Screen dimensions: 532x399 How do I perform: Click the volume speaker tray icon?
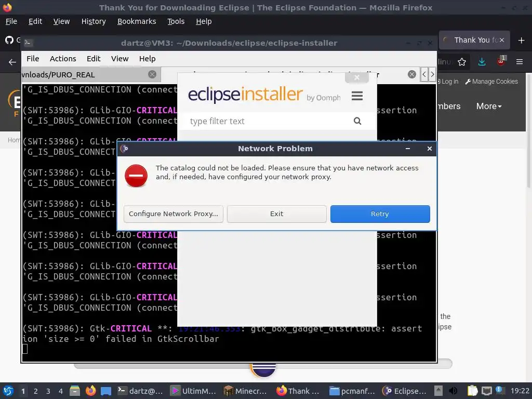tap(453, 391)
